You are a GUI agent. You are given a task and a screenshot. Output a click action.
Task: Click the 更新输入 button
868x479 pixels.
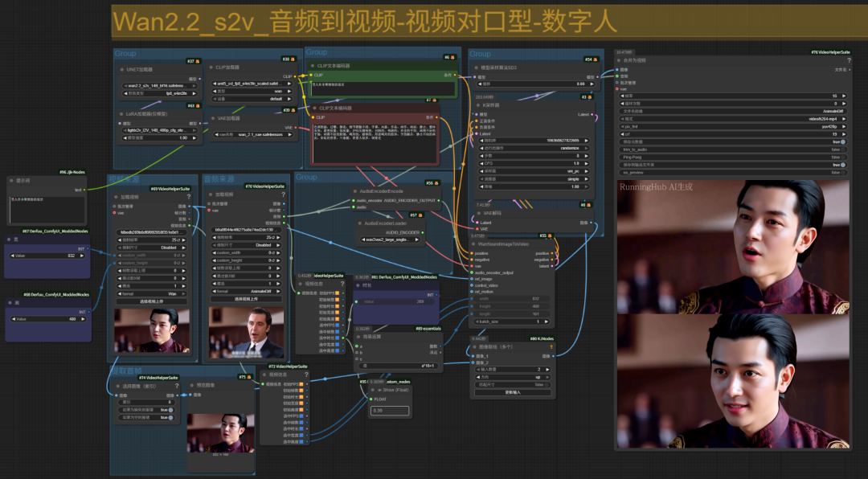click(513, 393)
